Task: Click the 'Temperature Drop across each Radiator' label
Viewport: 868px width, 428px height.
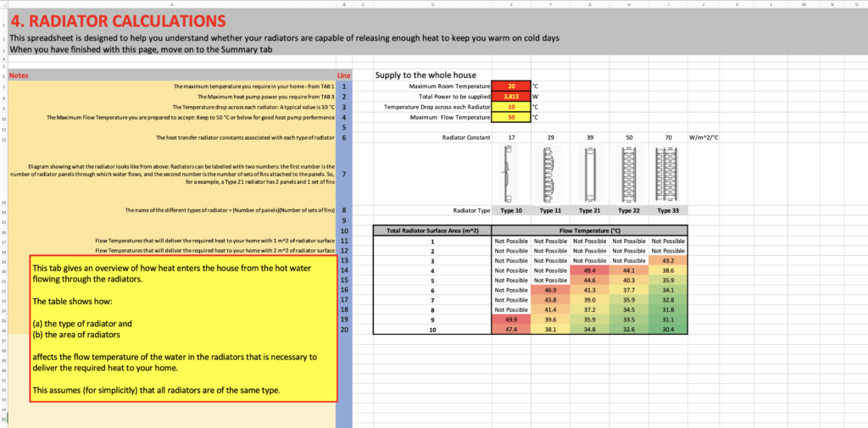Action: point(437,107)
